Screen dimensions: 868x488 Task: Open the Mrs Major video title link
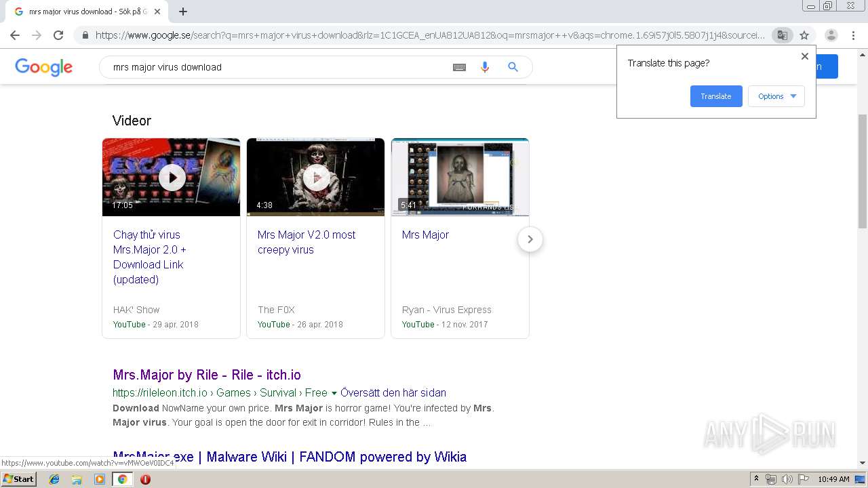pos(425,235)
